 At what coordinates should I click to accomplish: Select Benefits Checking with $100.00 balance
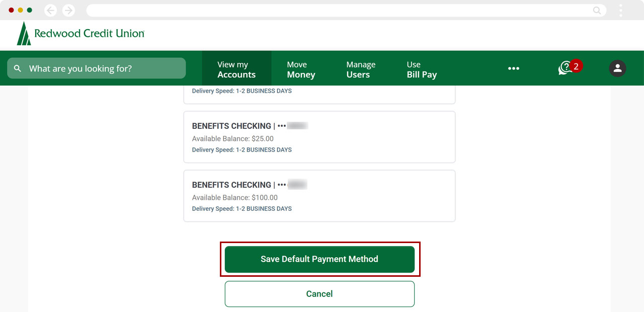(319, 196)
